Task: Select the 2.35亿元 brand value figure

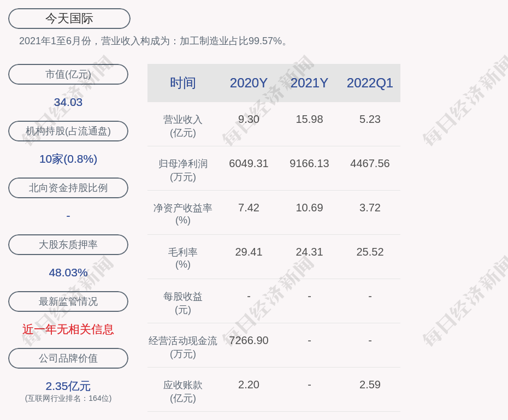Action: click(x=68, y=386)
